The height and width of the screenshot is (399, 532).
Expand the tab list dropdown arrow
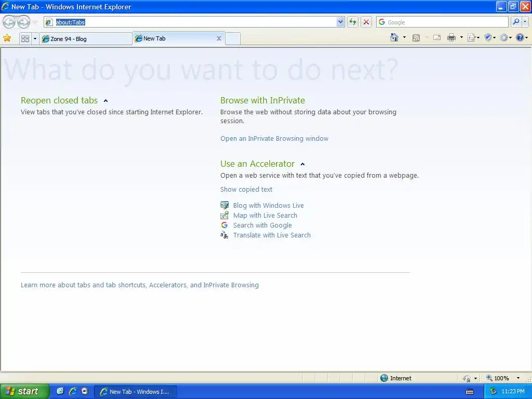coord(35,38)
